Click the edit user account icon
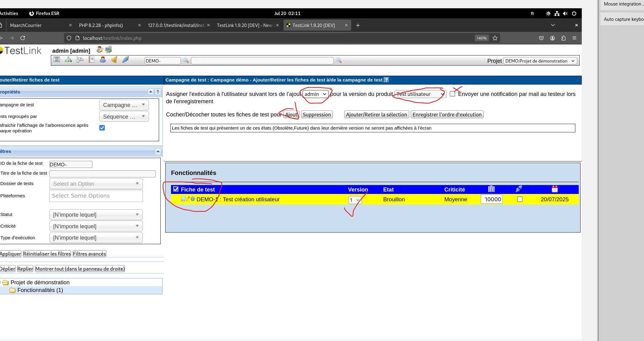 pos(99,50)
